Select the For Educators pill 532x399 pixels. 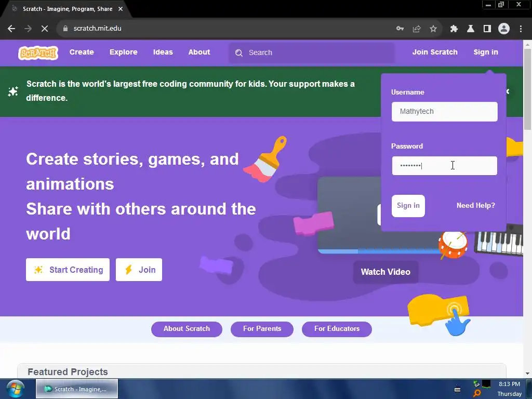337,329
